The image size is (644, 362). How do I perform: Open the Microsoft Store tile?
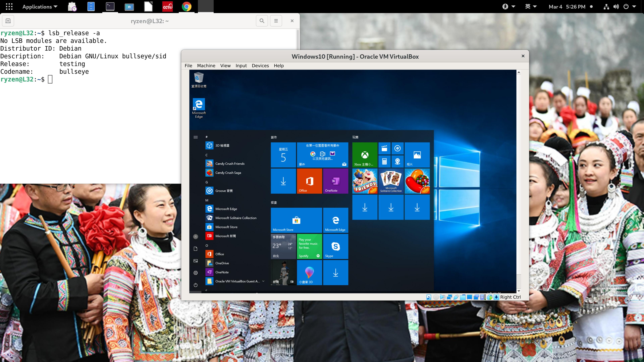(x=296, y=220)
